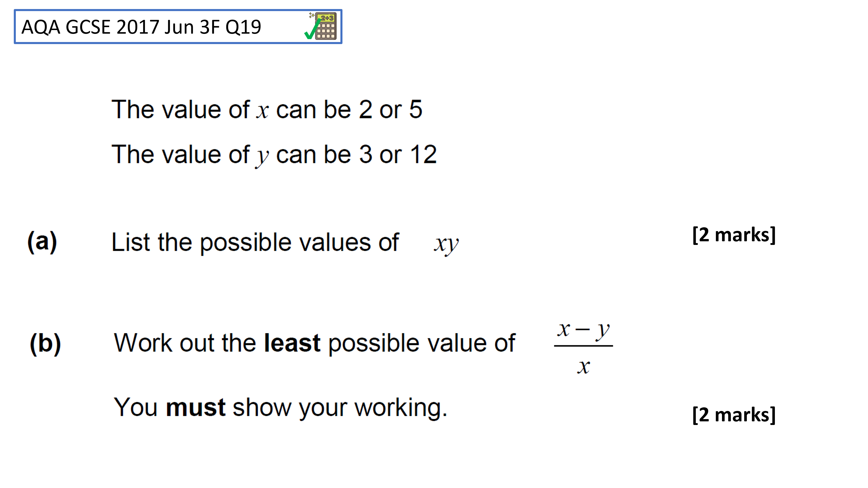Select the part (b) label
Image resolution: width=868 pixels, height=488 pixels.
click(x=45, y=344)
